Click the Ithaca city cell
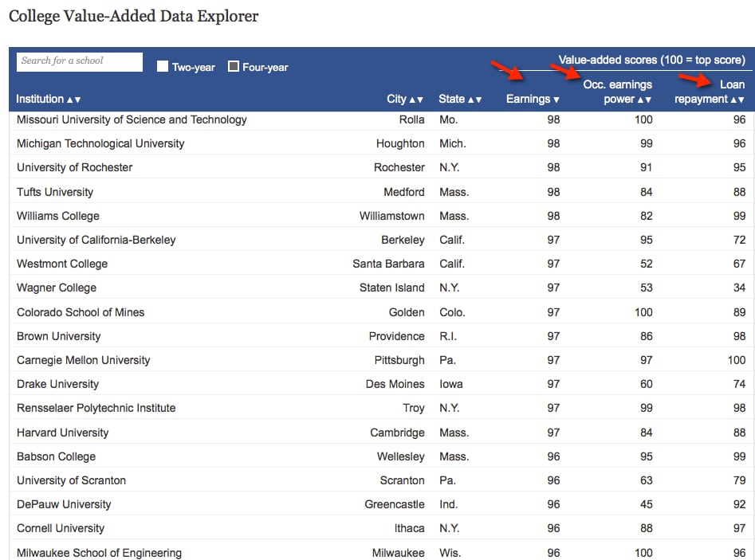The image size is (755, 560). pos(409,528)
